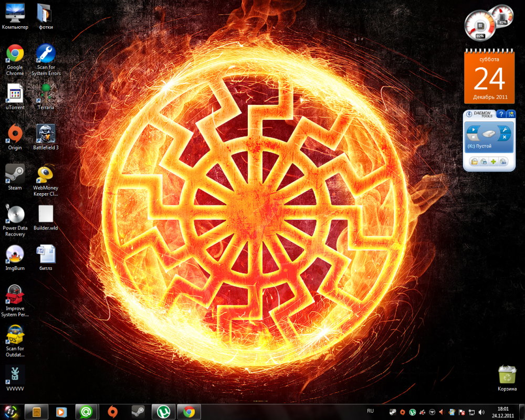Screen dimensions: 525x420
Task: Open device parameters wrench in DAEMON Tools
Action: (505, 130)
